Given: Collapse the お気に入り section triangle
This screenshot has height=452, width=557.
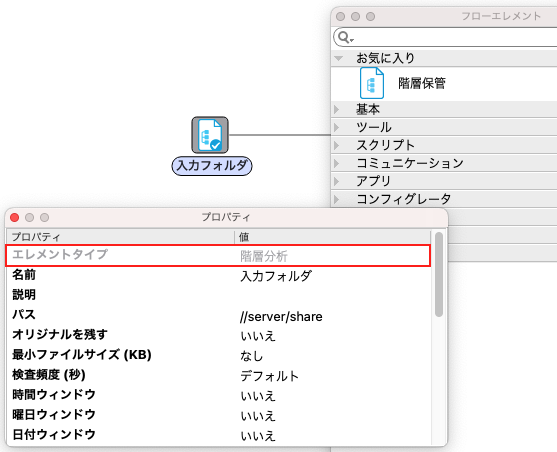Looking at the screenshot, I should tap(339, 58).
